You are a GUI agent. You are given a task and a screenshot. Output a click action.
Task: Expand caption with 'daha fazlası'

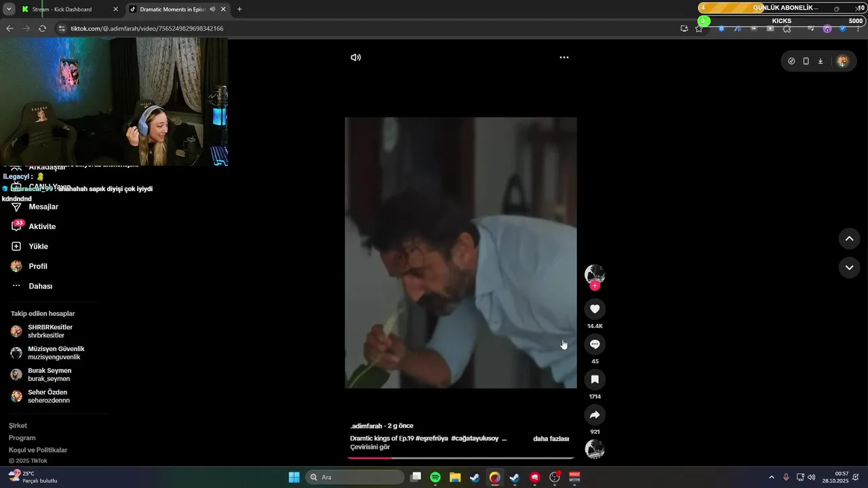click(x=551, y=439)
